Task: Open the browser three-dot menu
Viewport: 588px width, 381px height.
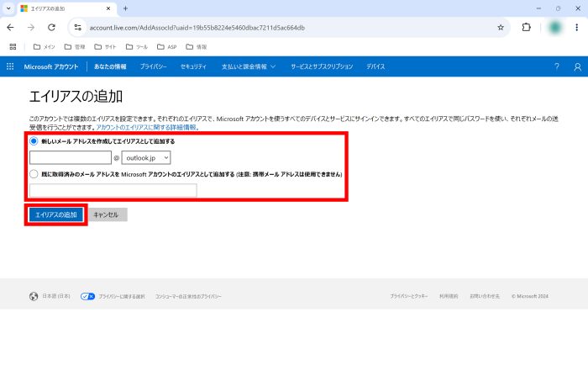Action: 576,27
